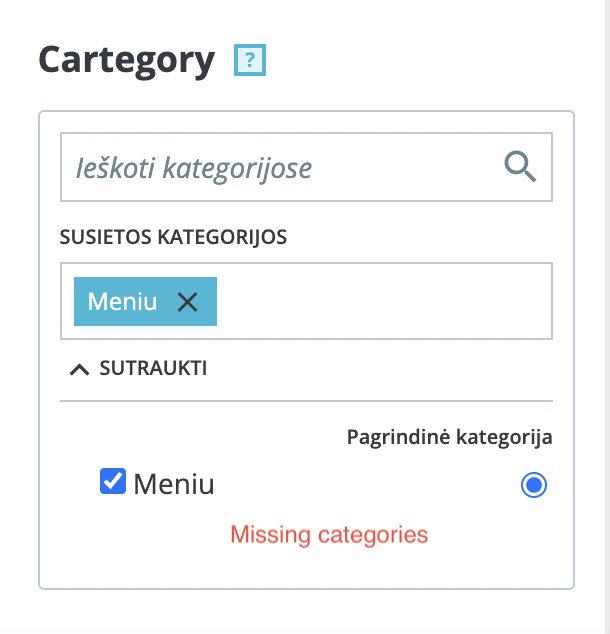Click the red Missing categories message
Screen dimensions: 610x634
(329, 535)
